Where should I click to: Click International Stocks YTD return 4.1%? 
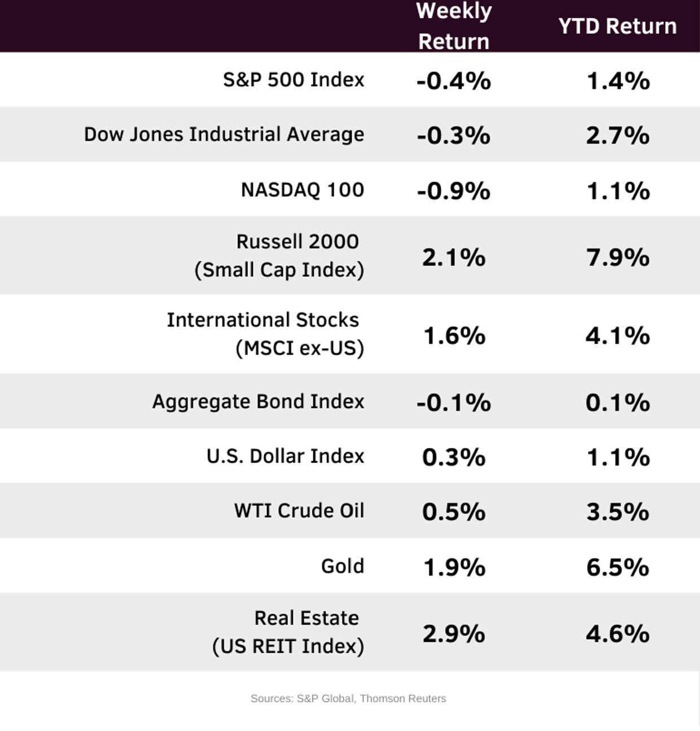618,336
